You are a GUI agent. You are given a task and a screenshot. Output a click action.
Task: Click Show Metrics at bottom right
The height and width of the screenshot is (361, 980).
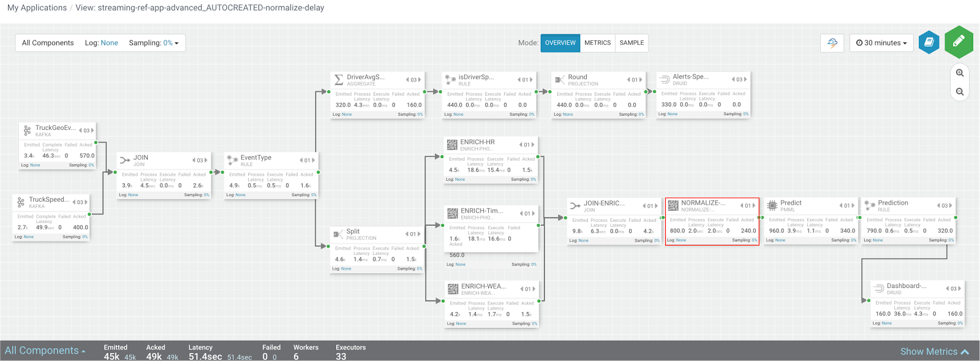click(x=934, y=351)
